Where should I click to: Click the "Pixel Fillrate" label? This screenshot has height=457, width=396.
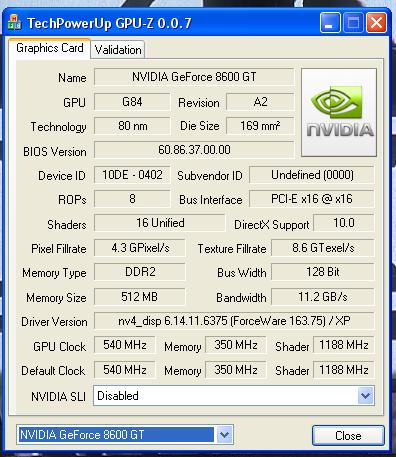[59, 249]
